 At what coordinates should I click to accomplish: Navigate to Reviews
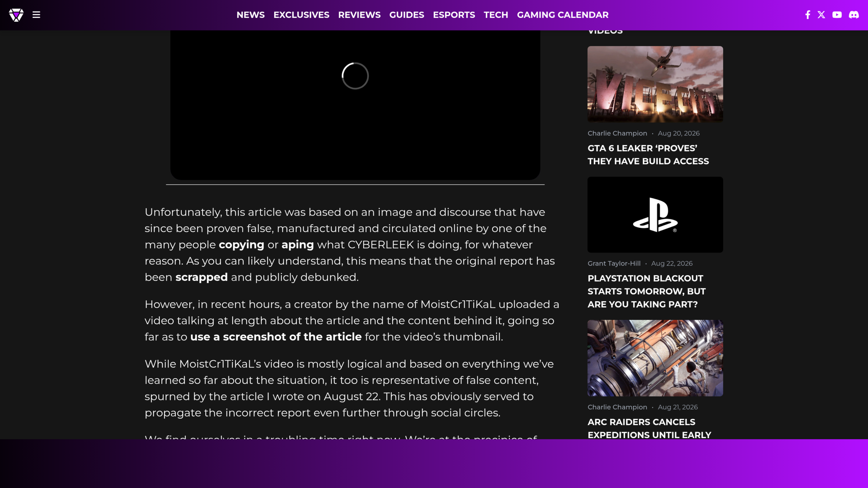(x=359, y=15)
